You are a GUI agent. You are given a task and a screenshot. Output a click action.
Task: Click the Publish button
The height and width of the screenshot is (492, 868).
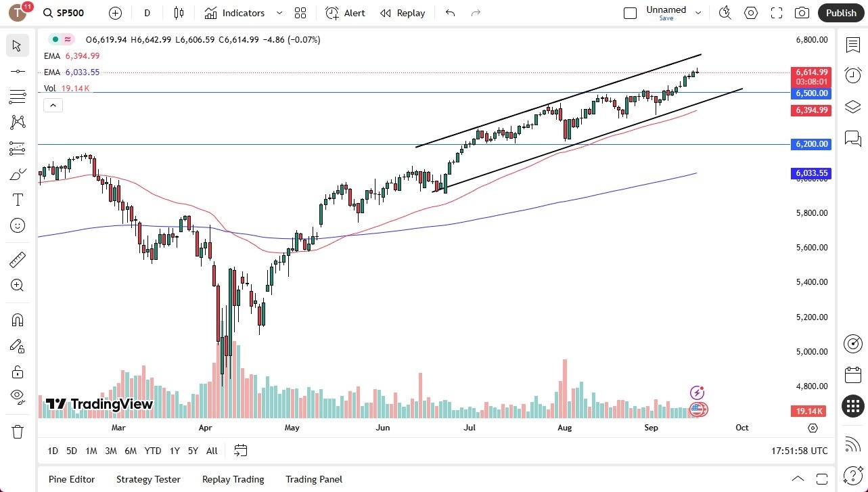[841, 12]
